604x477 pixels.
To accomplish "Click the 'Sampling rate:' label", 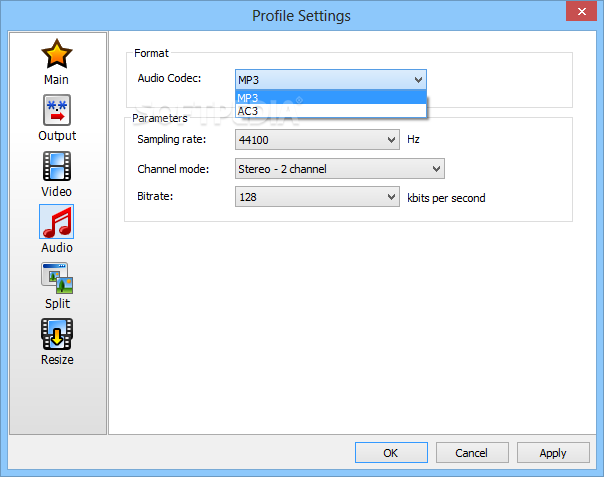I will pyautogui.click(x=172, y=139).
